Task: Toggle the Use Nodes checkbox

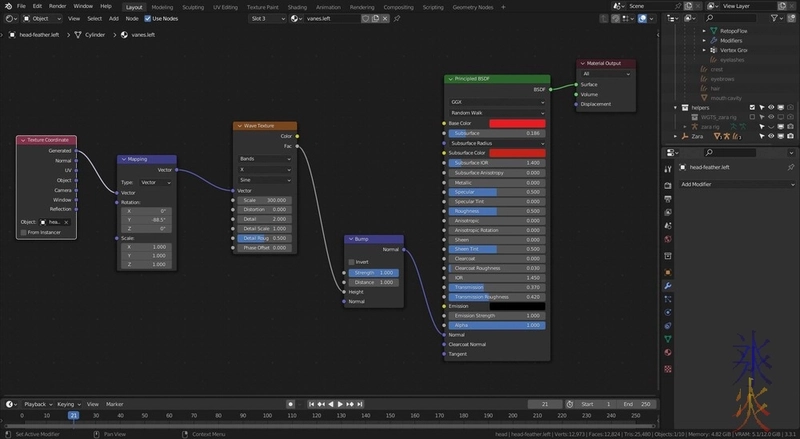Action: pyautogui.click(x=149, y=18)
